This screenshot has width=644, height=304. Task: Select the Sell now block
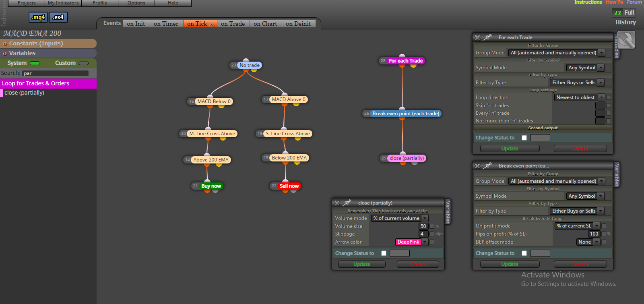point(289,186)
